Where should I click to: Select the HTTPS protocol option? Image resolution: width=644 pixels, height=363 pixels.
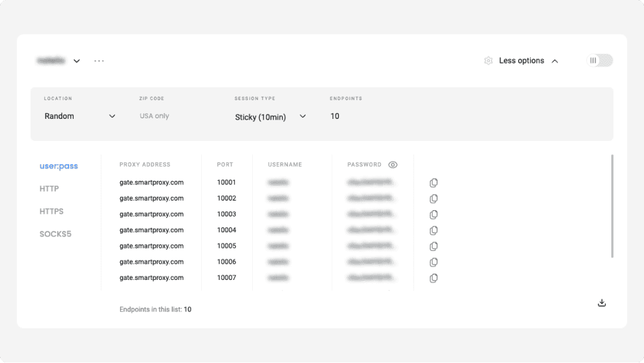[x=52, y=211]
